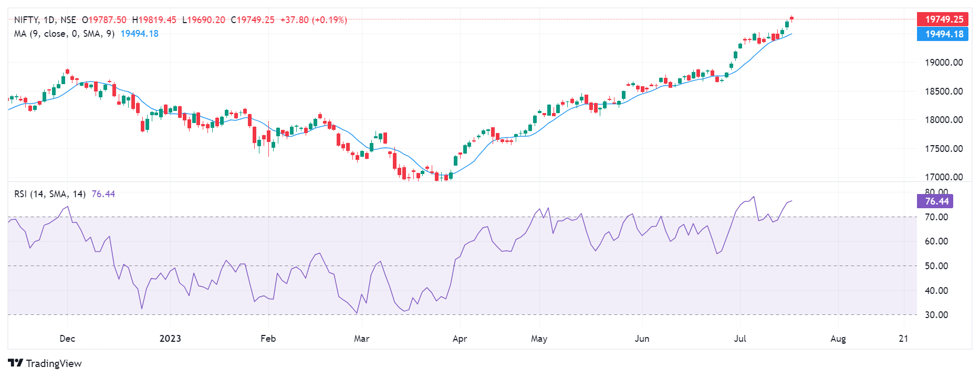Viewport: 980px width, 377px height.
Task: Click the 2023 label on time axis
Action: (x=170, y=339)
